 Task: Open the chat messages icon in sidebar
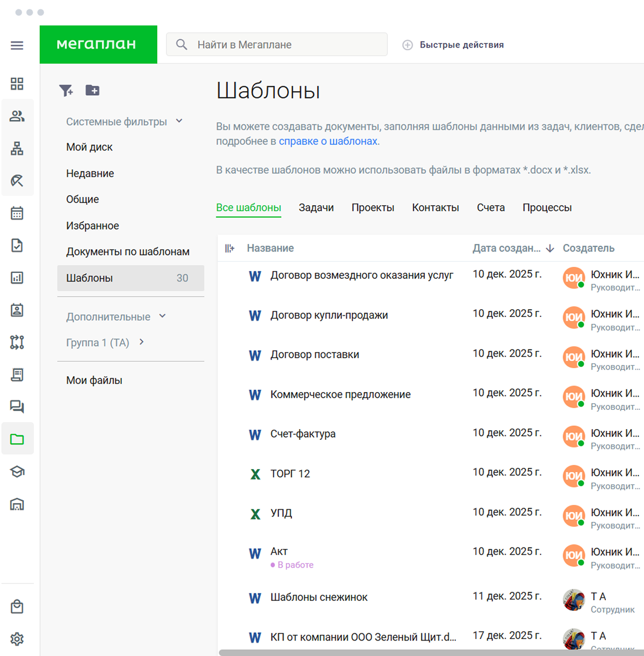click(17, 406)
